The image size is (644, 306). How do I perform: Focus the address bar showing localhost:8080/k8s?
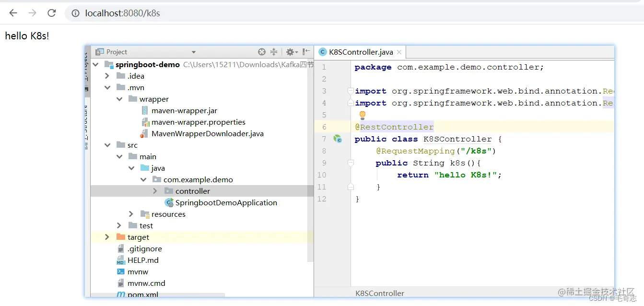[354, 13]
